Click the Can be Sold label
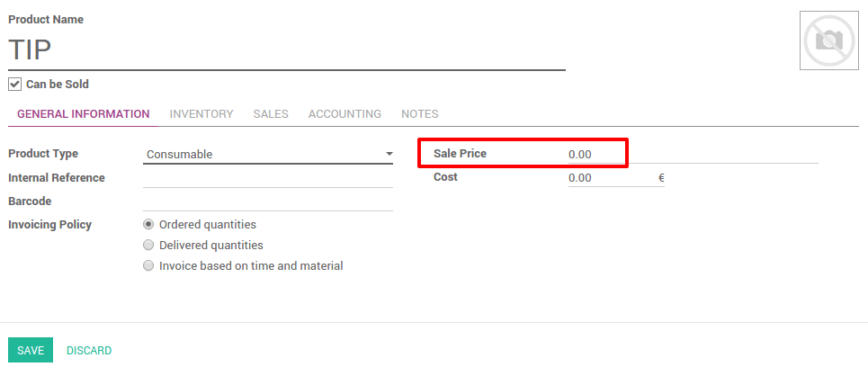Image resolution: width=868 pixels, height=367 pixels. [58, 85]
